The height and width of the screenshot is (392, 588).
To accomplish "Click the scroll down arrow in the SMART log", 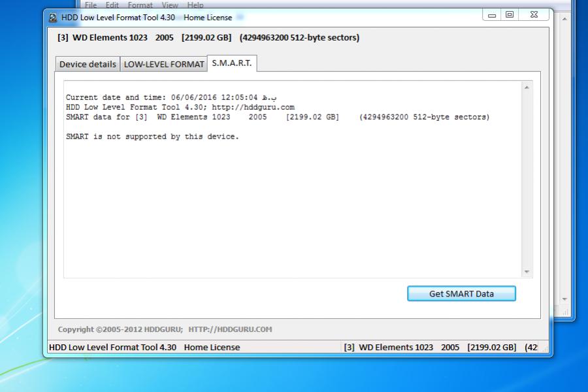I will point(527,272).
